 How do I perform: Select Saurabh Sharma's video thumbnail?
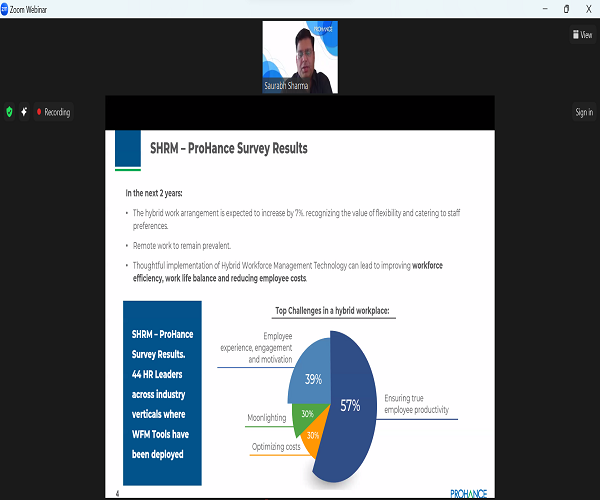[300, 57]
